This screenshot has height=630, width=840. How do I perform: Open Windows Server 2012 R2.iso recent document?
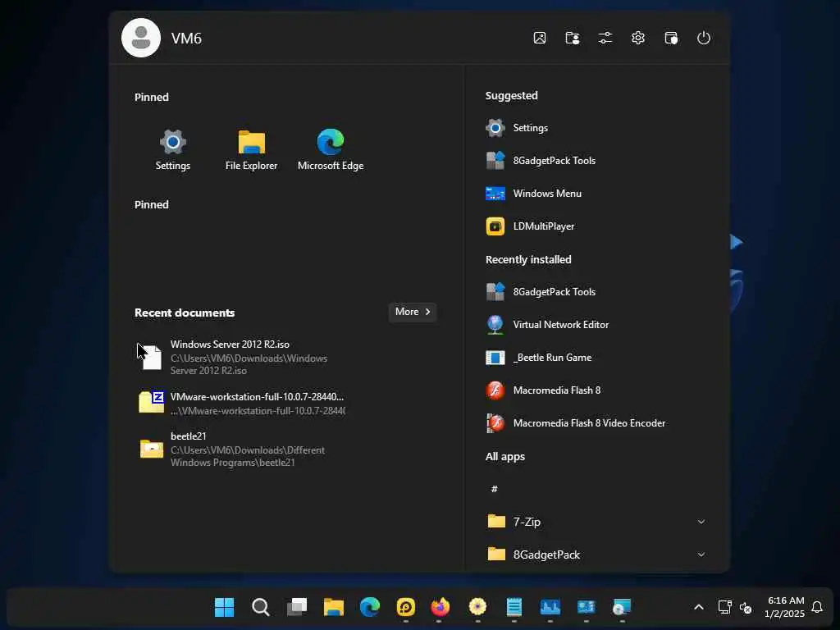click(241, 357)
